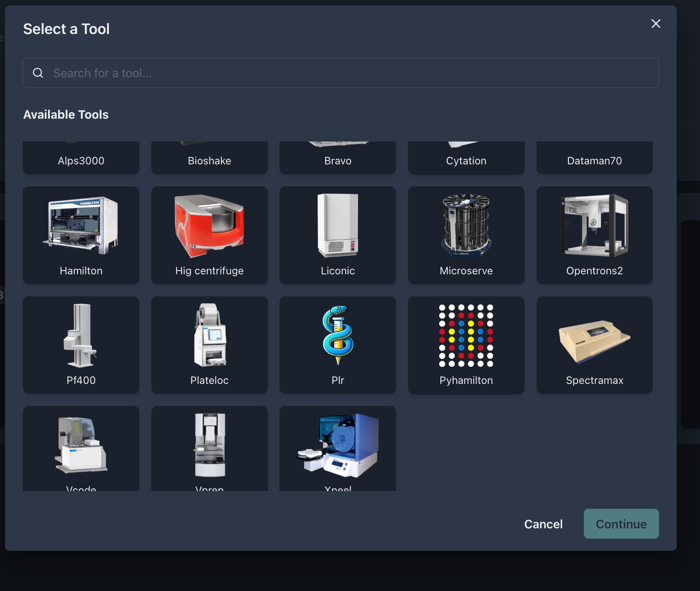Pick the Liconic incubator tool
This screenshot has height=591, width=700.
338,235
